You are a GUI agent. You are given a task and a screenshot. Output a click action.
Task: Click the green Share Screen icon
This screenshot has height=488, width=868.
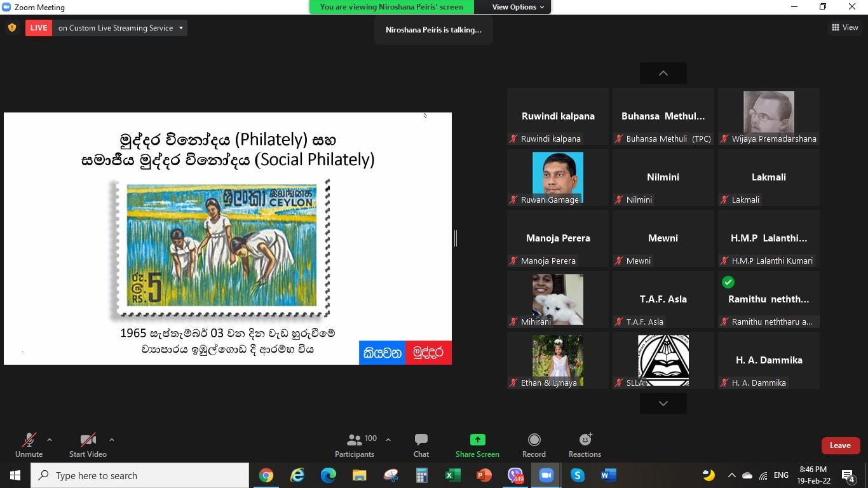coord(477,440)
